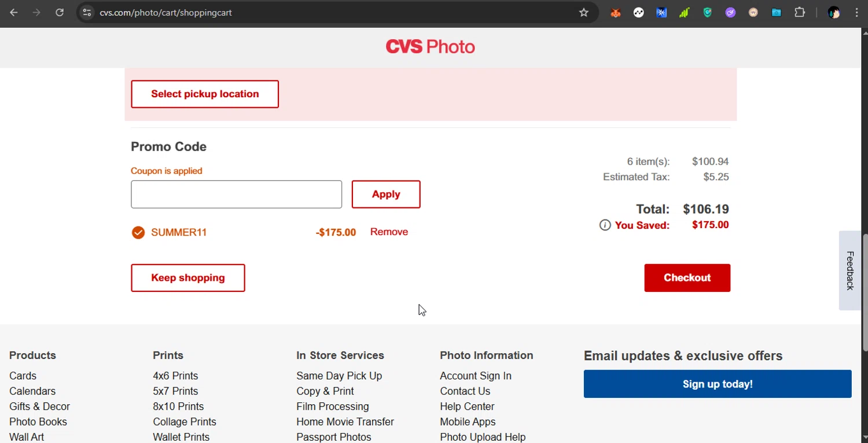Focus the promo code input field
The image size is (868, 443).
coord(236,194)
